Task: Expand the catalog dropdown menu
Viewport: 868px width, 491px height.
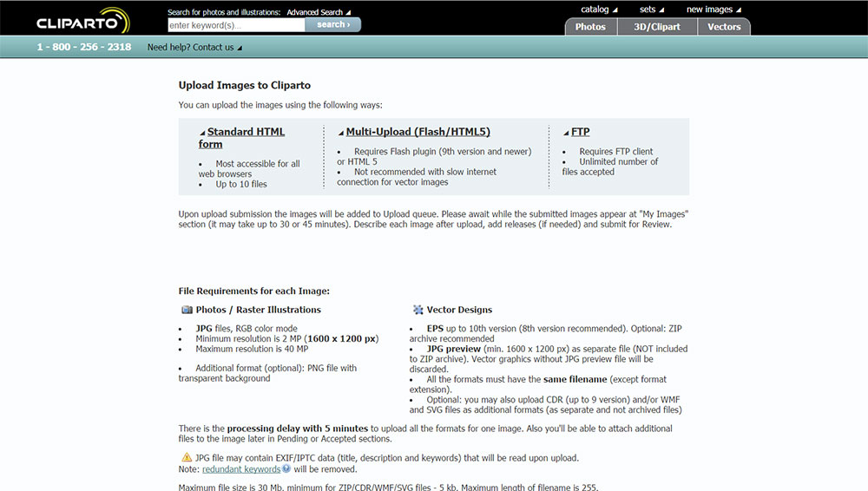Action: point(599,10)
